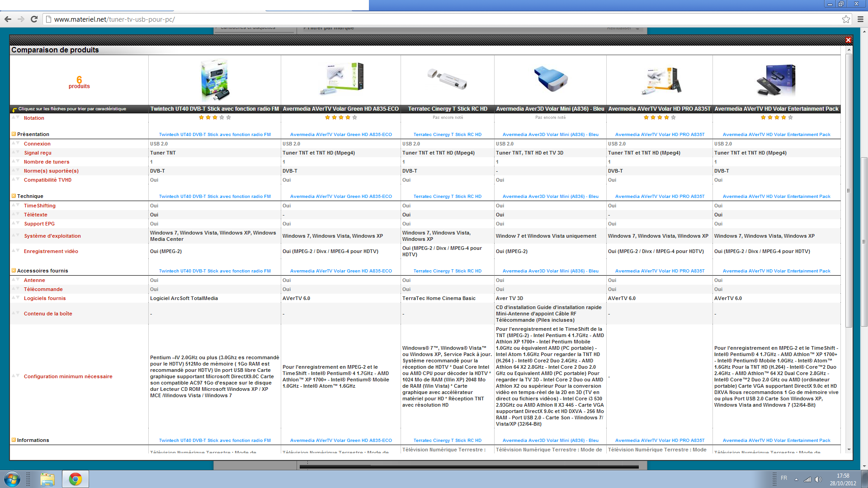Go back to the previous page
868x488 pixels.
pos(8,19)
